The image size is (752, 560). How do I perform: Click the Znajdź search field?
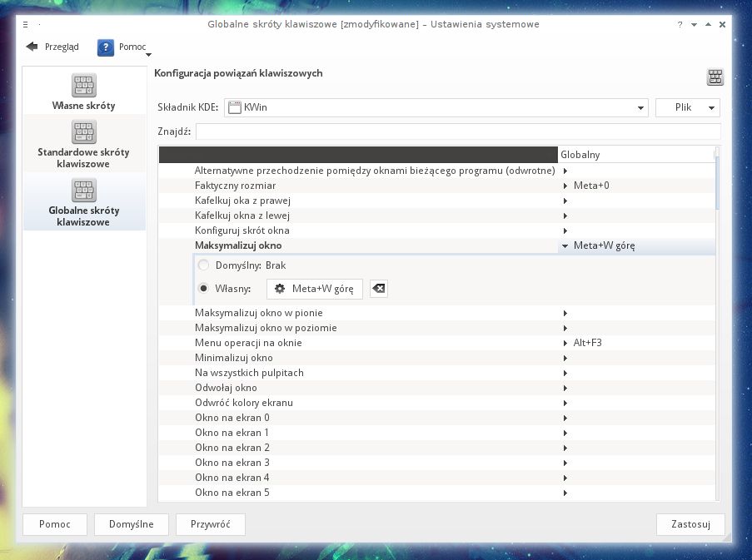(458, 131)
